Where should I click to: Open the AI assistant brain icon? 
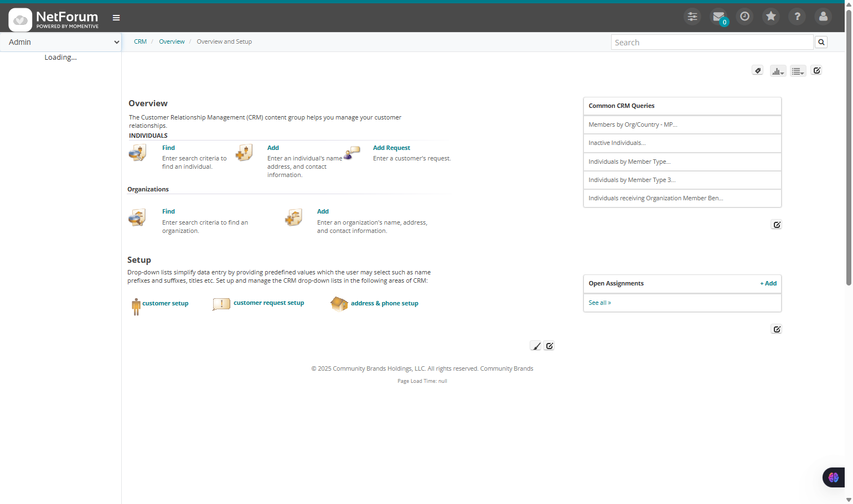point(834,477)
